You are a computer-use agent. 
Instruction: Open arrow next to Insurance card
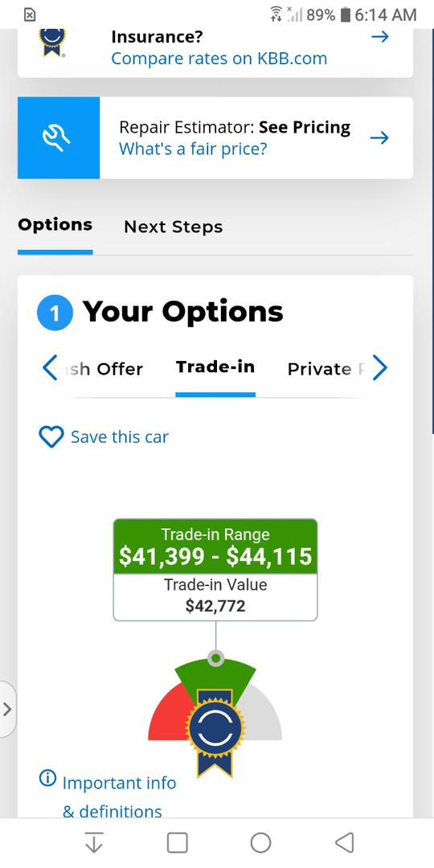(379, 37)
